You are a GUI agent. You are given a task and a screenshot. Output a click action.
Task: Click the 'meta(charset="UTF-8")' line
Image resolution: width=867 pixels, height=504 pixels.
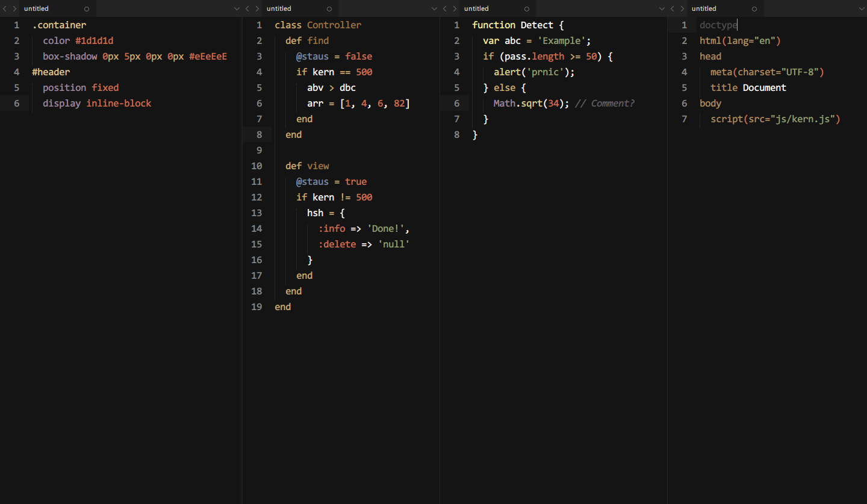pyautogui.click(x=767, y=72)
